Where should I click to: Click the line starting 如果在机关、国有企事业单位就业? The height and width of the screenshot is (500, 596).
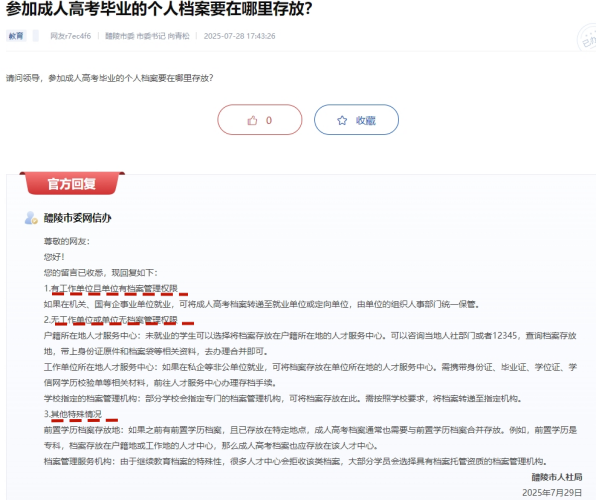click(x=262, y=304)
